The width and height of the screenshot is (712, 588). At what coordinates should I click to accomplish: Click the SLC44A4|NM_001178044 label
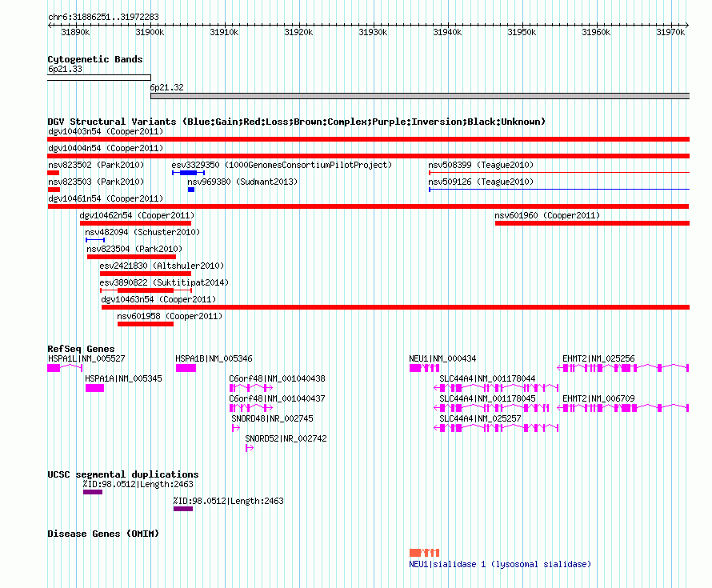point(487,378)
